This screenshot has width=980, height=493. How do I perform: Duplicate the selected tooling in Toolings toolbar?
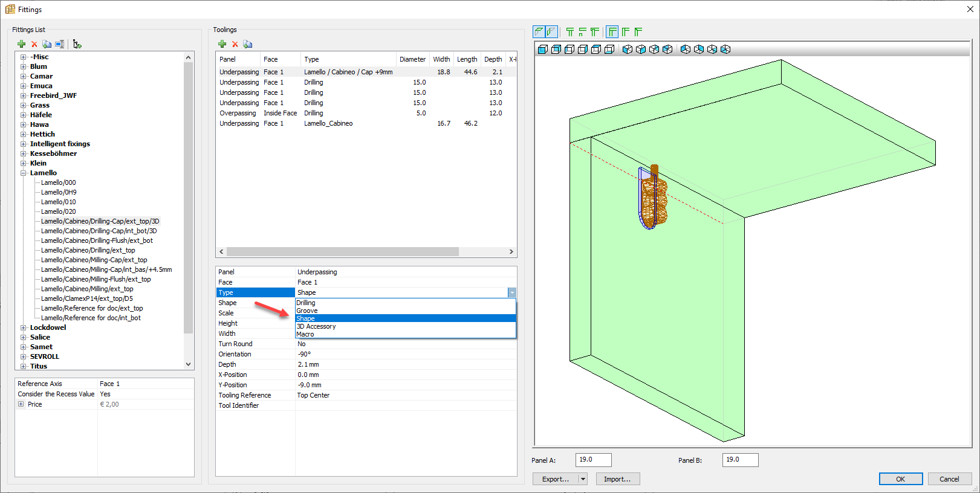(248, 44)
